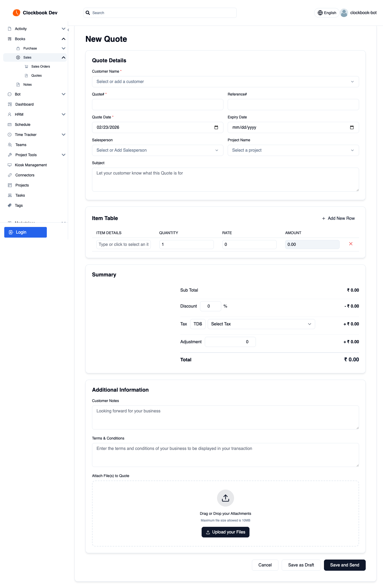
Task: Click the Tasks sidebar icon
Action: (10, 195)
